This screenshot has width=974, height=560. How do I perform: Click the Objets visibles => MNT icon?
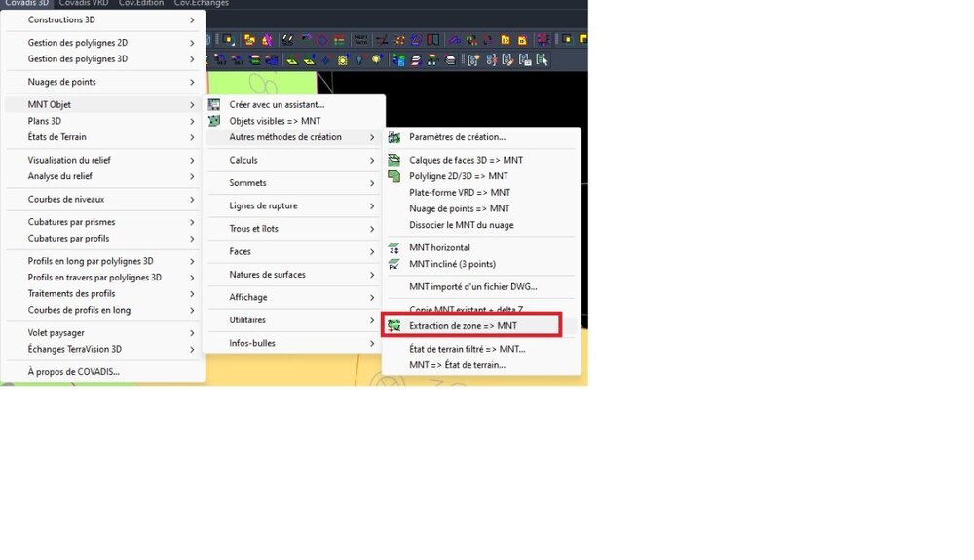tap(214, 121)
